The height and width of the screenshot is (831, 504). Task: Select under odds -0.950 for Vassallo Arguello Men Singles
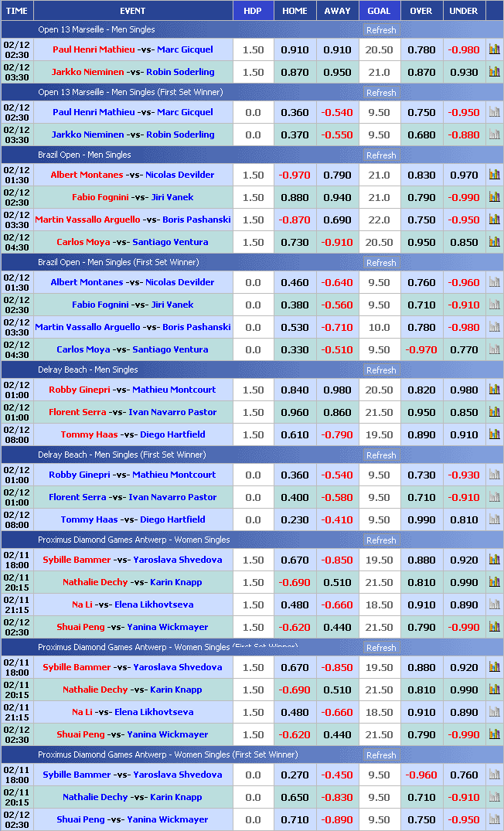464,220
